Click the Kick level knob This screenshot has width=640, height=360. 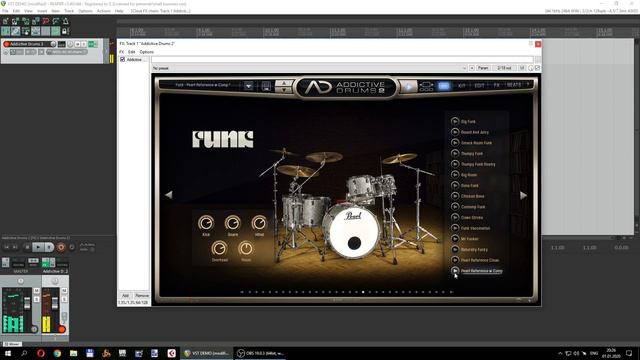coord(206,223)
